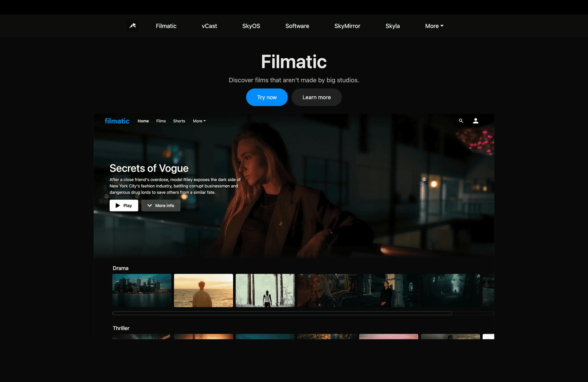Viewport: 588px width, 382px height.
Task: Navigate to the Software page
Action: 297,26
